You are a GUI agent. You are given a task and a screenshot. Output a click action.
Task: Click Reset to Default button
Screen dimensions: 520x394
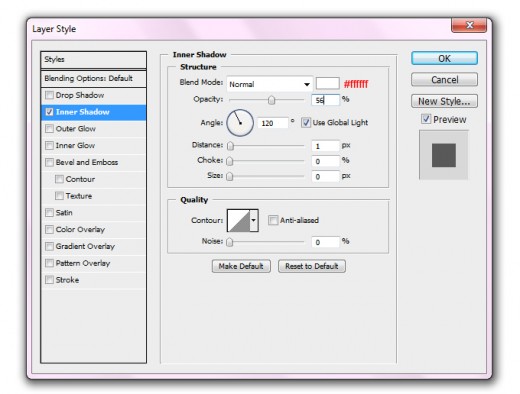(x=312, y=266)
